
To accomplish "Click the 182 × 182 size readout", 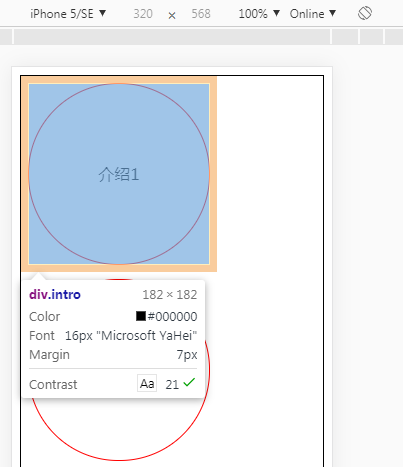I will pyautogui.click(x=170, y=295).
